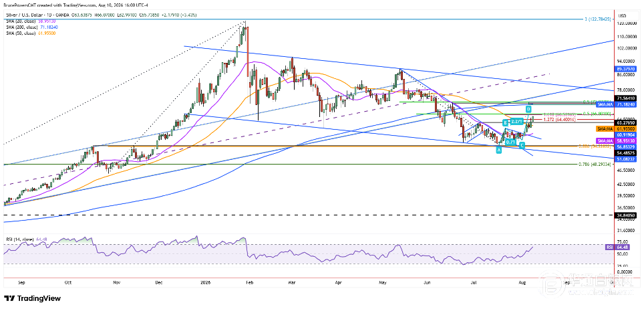Click the Jun label on time axis
The height and width of the screenshot is (309, 644).
(x=427, y=283)
